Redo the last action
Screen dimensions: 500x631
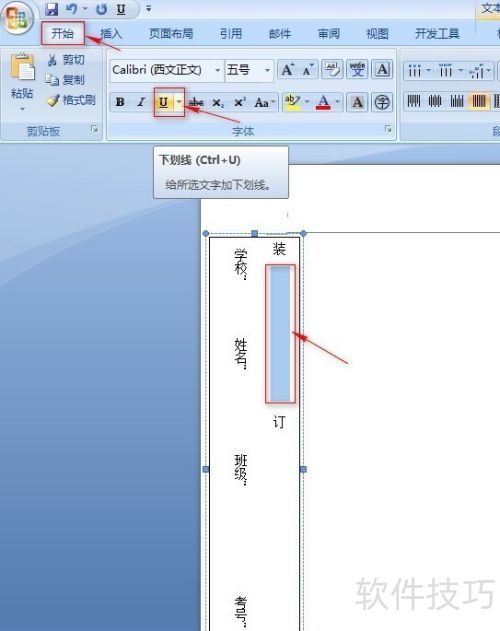tap(101, 9)
